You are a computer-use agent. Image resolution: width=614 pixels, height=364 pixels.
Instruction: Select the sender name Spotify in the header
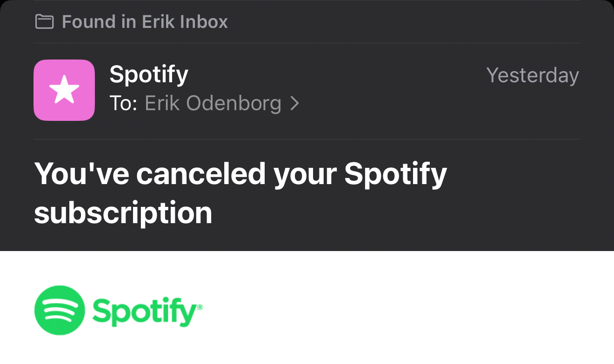(x=149, y=74)
